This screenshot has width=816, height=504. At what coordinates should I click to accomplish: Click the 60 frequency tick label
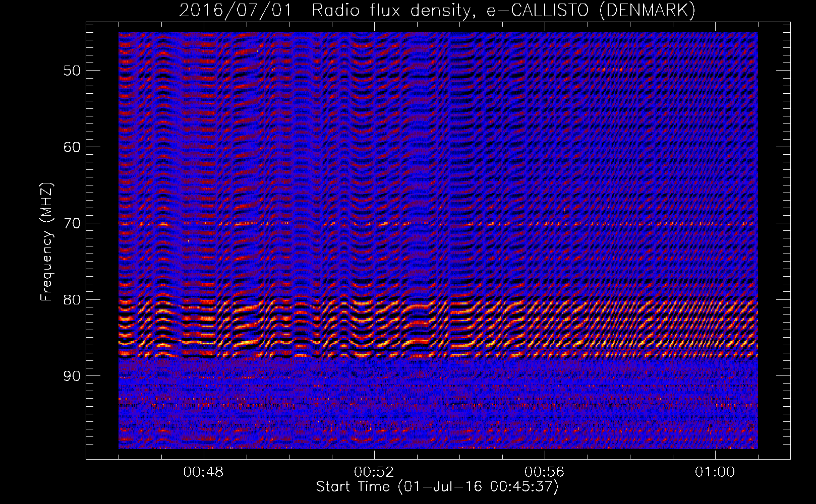pos(72,147)
